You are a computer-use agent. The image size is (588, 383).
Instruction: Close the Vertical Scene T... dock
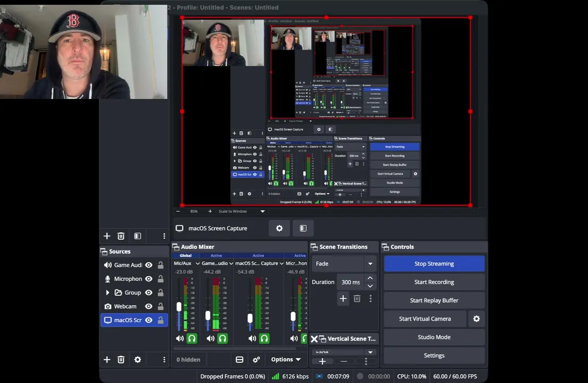pos(314,339)
